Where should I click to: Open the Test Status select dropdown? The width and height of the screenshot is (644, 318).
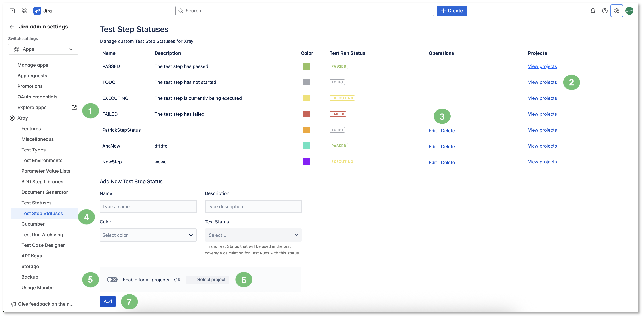point(253,235)
